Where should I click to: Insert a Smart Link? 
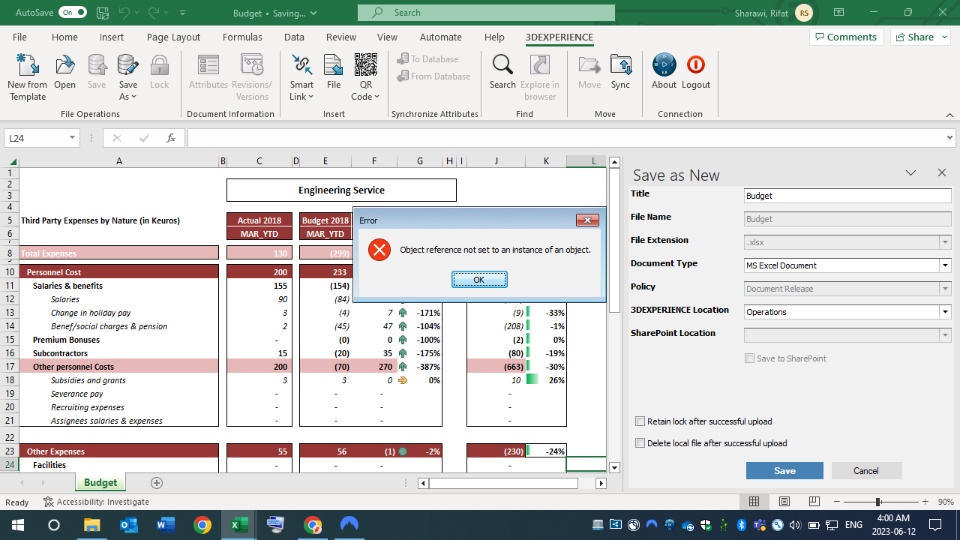click(x=301, y=77)
